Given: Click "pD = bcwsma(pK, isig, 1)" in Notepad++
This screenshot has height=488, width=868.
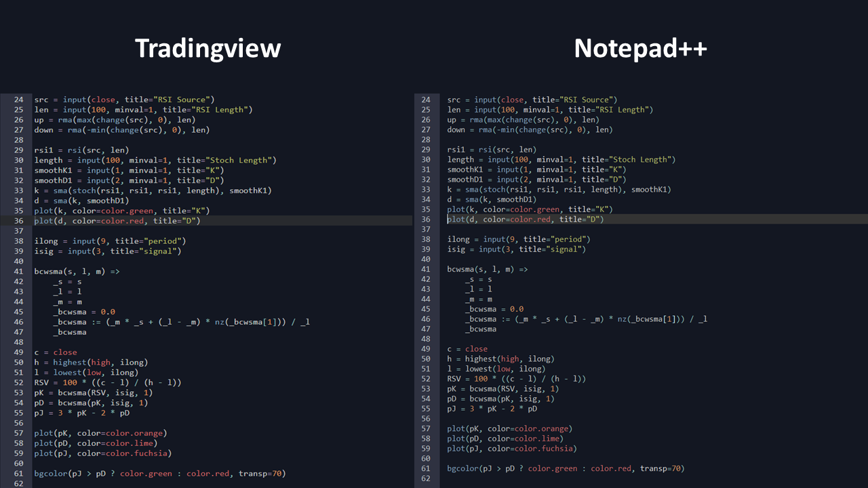Looking at the screenshot, I should [x=501, y=399].
